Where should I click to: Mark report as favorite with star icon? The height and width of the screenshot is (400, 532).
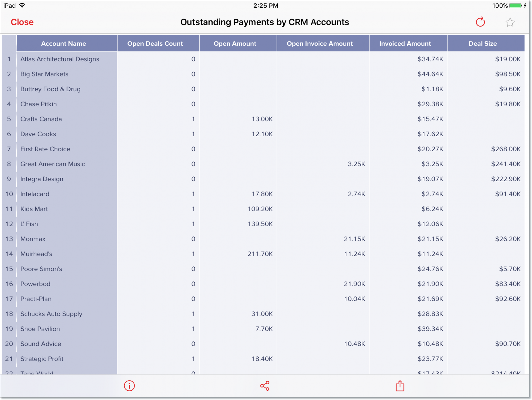510,22
